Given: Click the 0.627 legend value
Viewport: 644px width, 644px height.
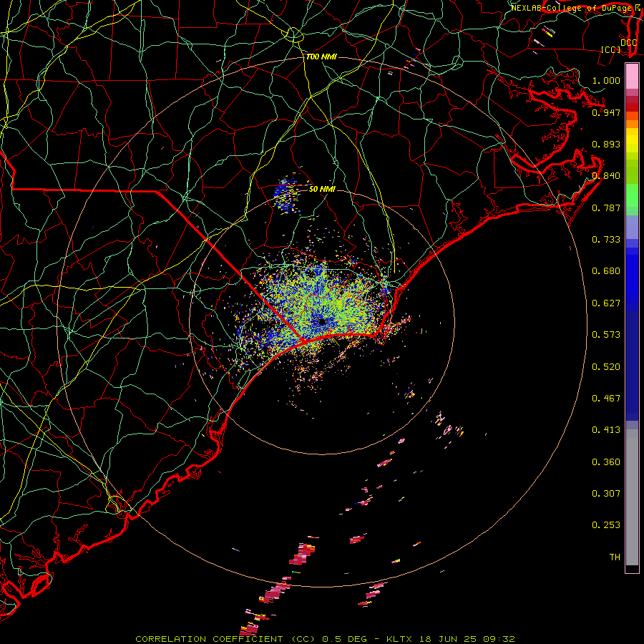Looking at the screenshot, I should (x=606, y=303).
